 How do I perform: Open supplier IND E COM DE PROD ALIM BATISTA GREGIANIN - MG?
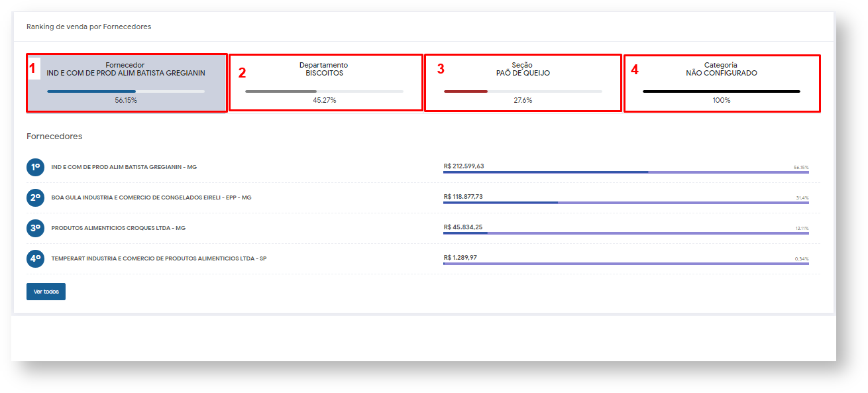coord(124,167)
